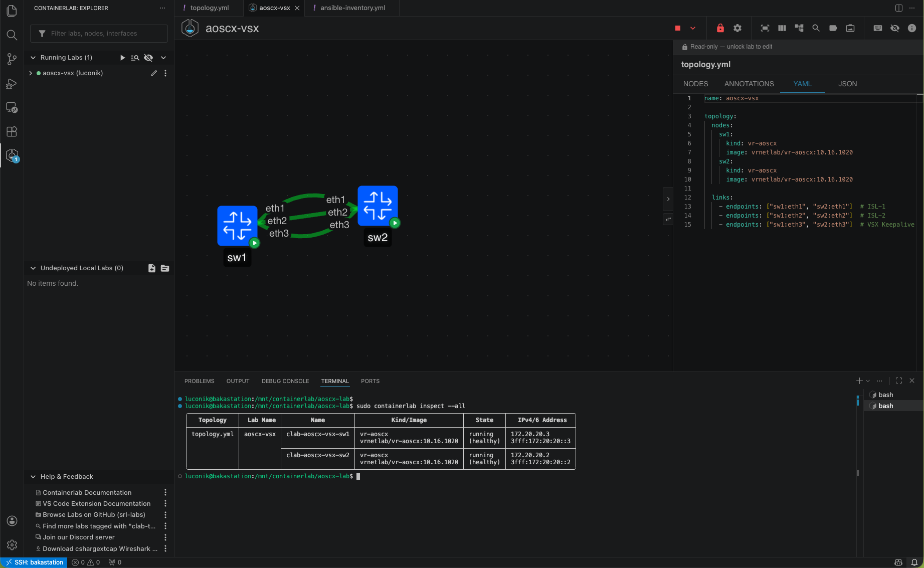
Task: Open the info icon in the topology toolbar
Action: 912,28
